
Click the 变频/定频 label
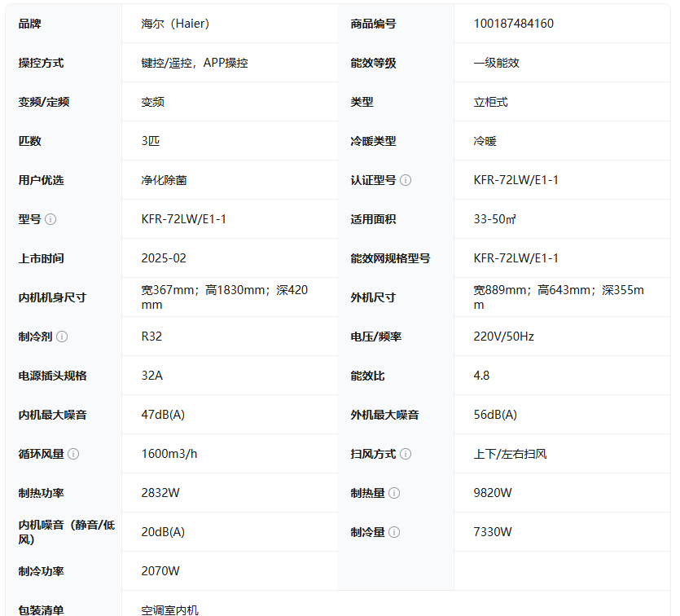pyautogui.click(x=44, y=102)
